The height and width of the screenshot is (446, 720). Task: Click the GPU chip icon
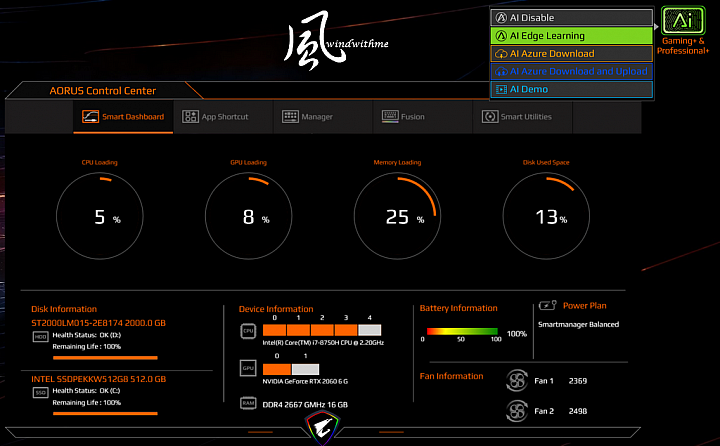coord(248,368)
